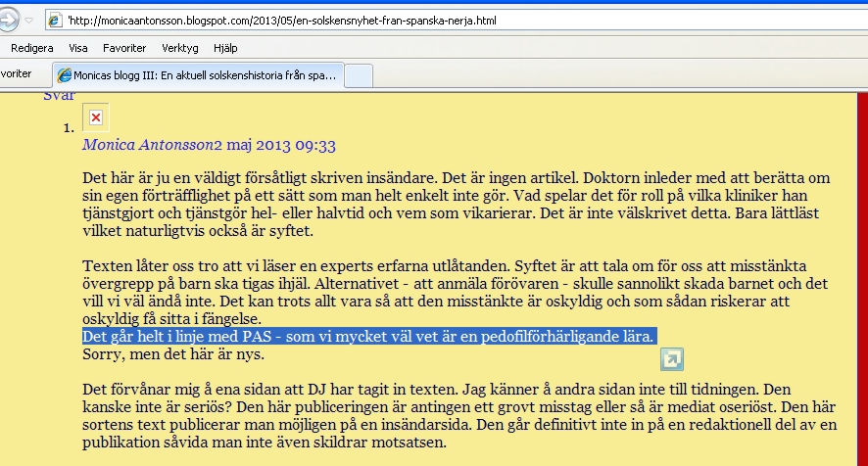Open the Favoriter menu
The height and width of the screenshot is (466, 868).
click(124, 48)
